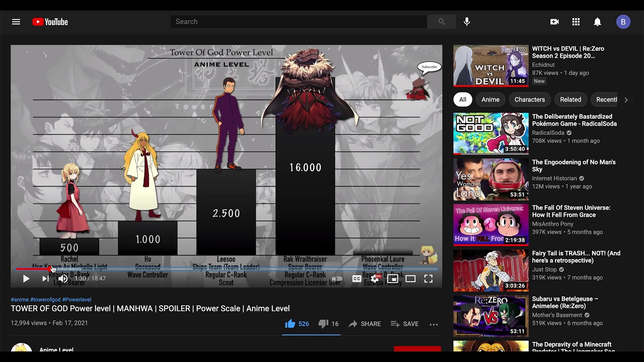
Task: Open the #anime hashtag link
Action: (x=20, y=300)
